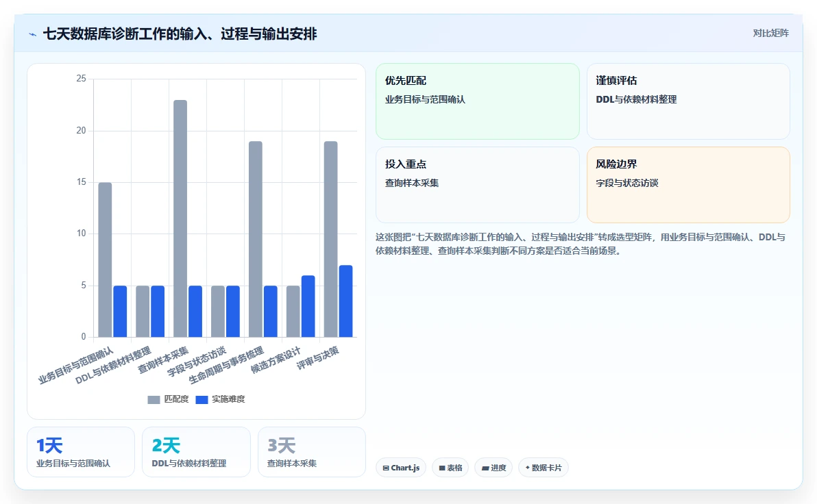Screen dimensions: 817x504
Task: Select the orange 风险边界 matrix card
Action: click(688, 185)
